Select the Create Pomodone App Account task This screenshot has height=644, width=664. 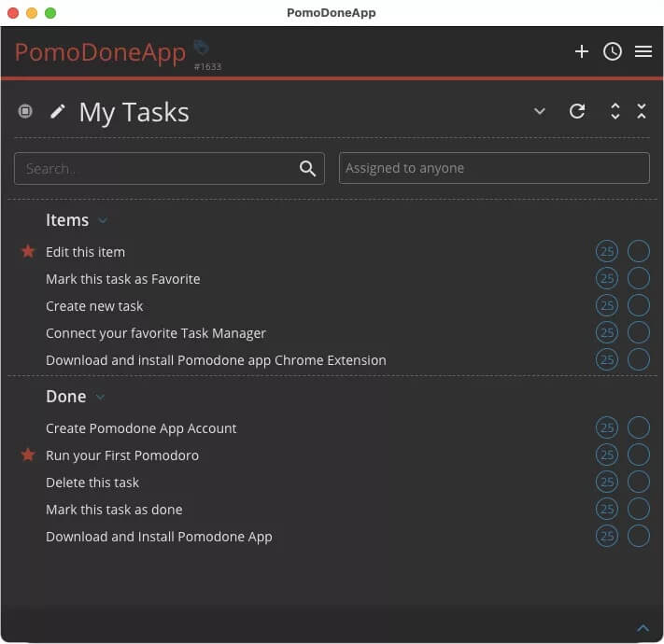(x=141, y=428)
